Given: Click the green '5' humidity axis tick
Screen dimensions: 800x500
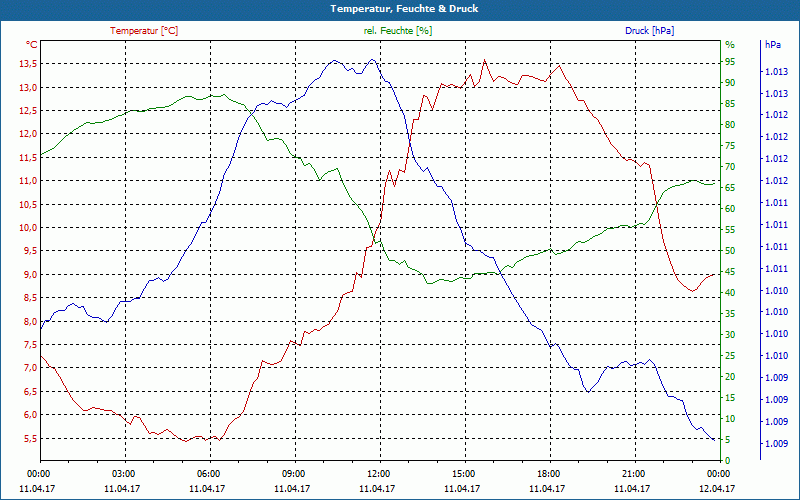Looking at the screenshot, I should click(728, 440).
